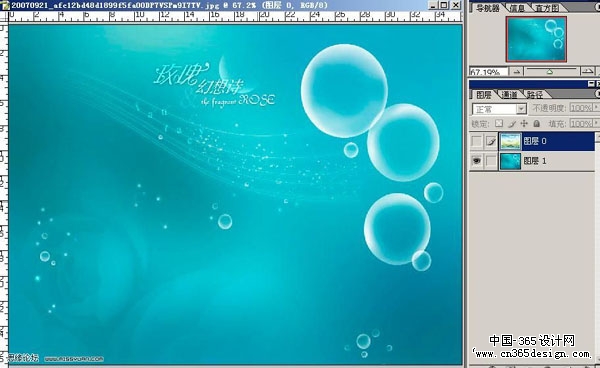Click the 不透明度 (opacity) 100% field

tap(581, 108)
